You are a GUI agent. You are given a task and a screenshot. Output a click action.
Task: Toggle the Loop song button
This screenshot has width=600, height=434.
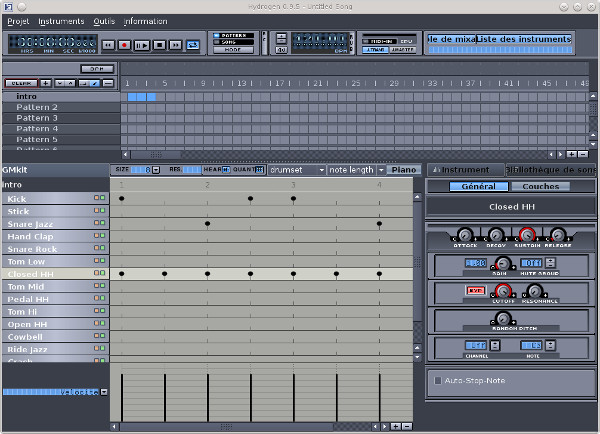(193, 45)
